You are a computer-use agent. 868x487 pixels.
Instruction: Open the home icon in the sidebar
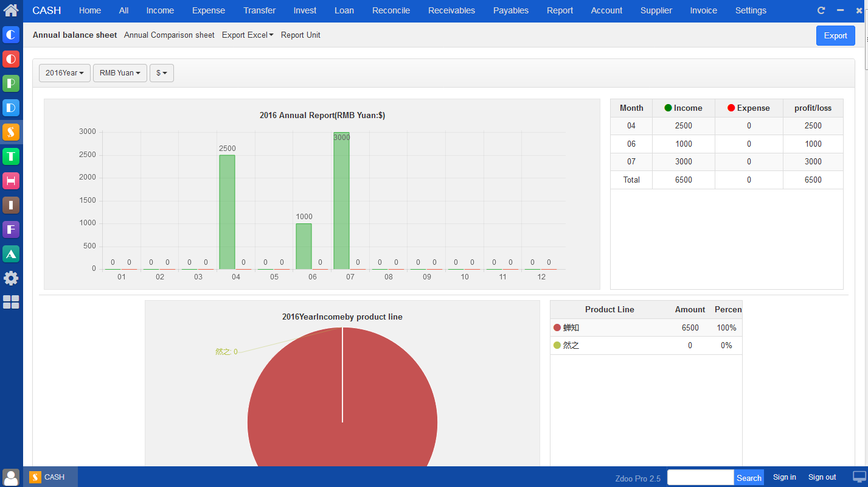coord(11,10)
